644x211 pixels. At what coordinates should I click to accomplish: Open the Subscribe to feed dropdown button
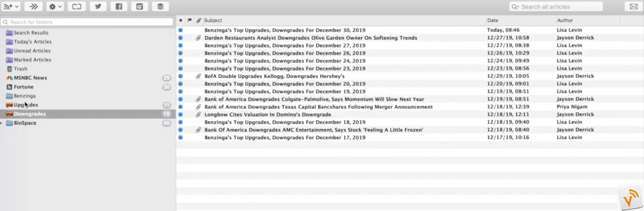[x=10, y=7]
